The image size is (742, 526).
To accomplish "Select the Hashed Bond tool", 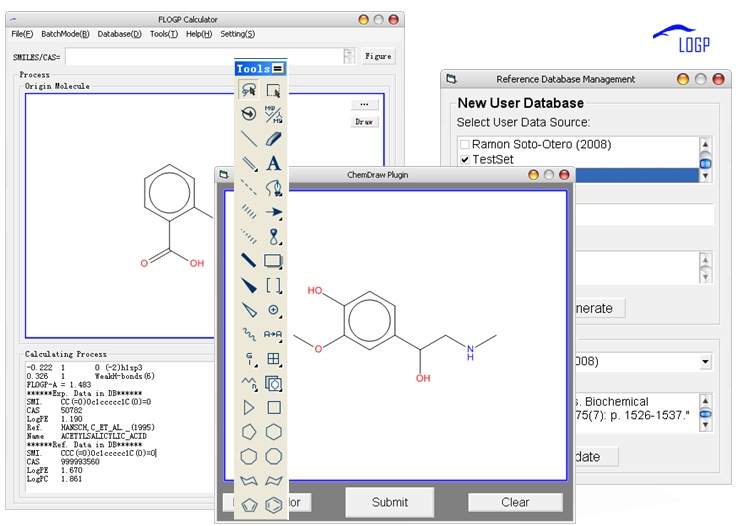I will click(x=248, y=212).
